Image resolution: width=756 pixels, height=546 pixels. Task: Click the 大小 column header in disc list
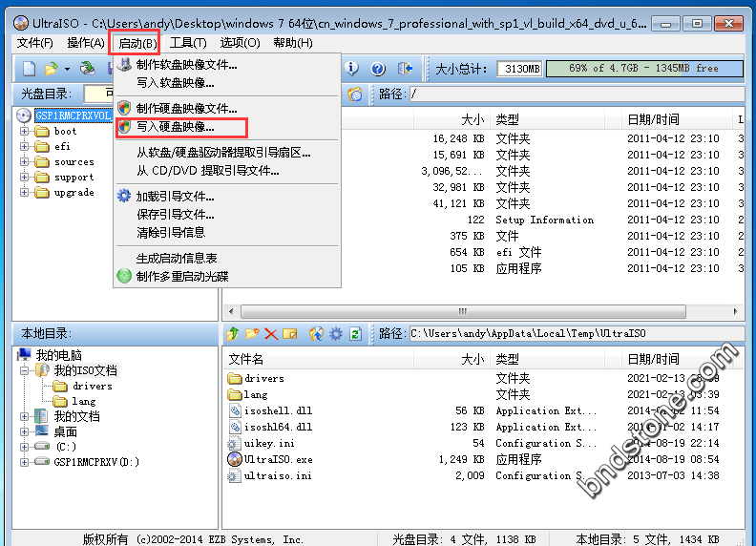pyautogui.click(x=451, y=119)
